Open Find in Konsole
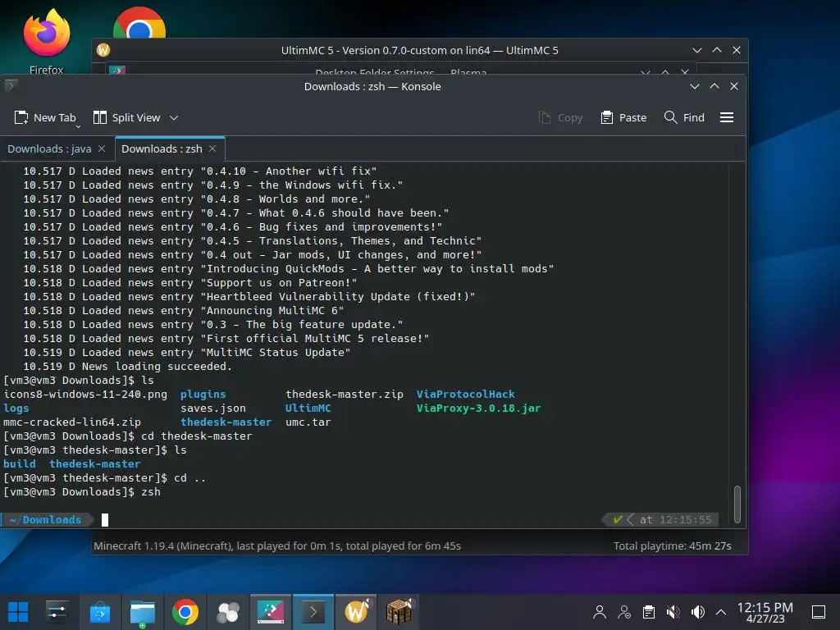Image resolution: width=840 pixels, height=630 pixels. tap(684, 118)
